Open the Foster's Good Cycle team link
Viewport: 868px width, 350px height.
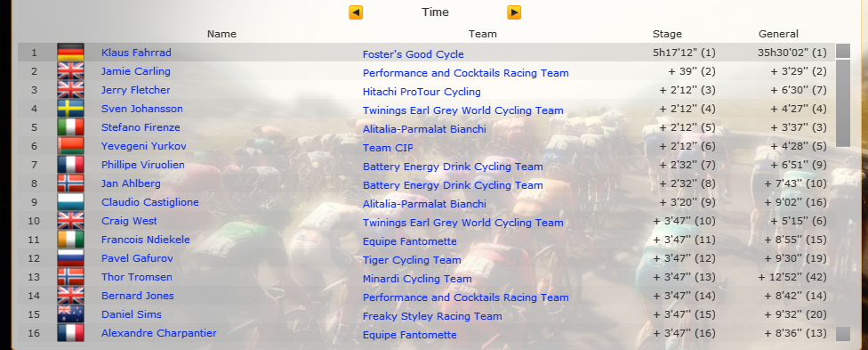413,54
